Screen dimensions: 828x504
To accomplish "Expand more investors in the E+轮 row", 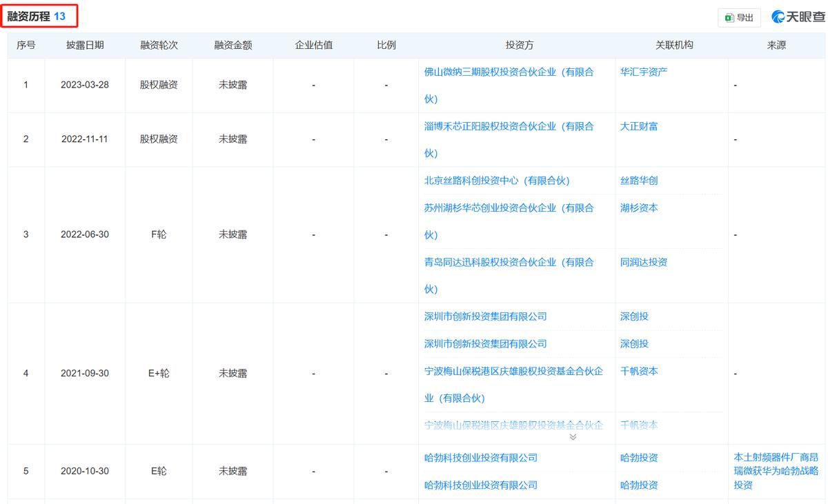I will 573,436.
